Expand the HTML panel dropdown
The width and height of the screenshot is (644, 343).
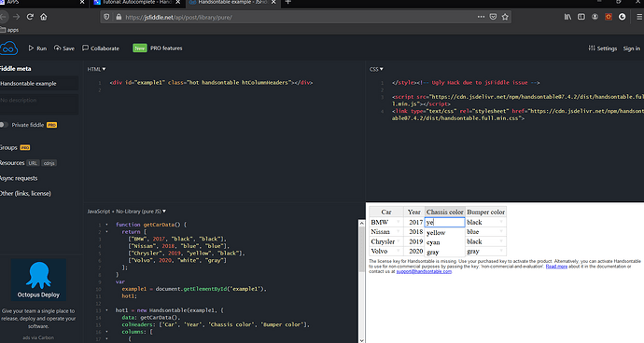pos(96,69)
